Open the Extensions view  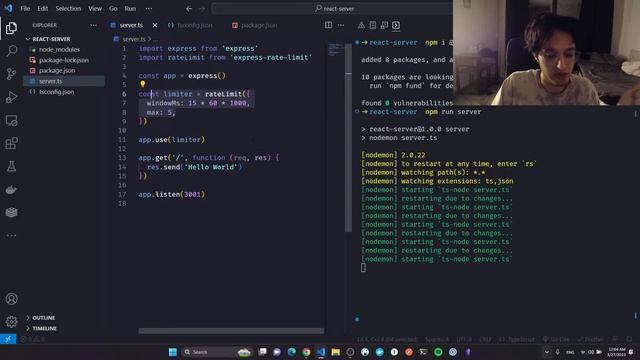click(x=11, y=143)
